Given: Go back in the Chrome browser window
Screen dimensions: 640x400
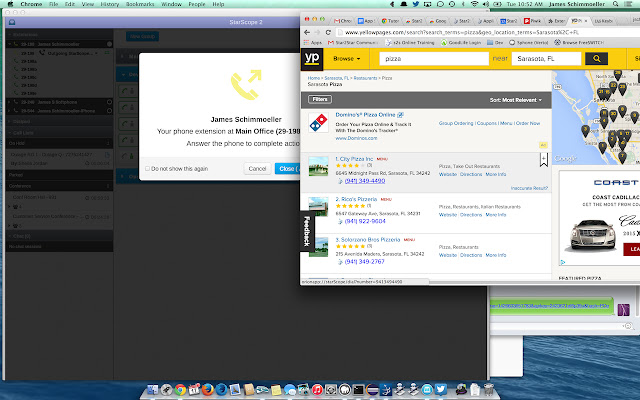Looking at the screenshot, I should (x=307, y=32).
